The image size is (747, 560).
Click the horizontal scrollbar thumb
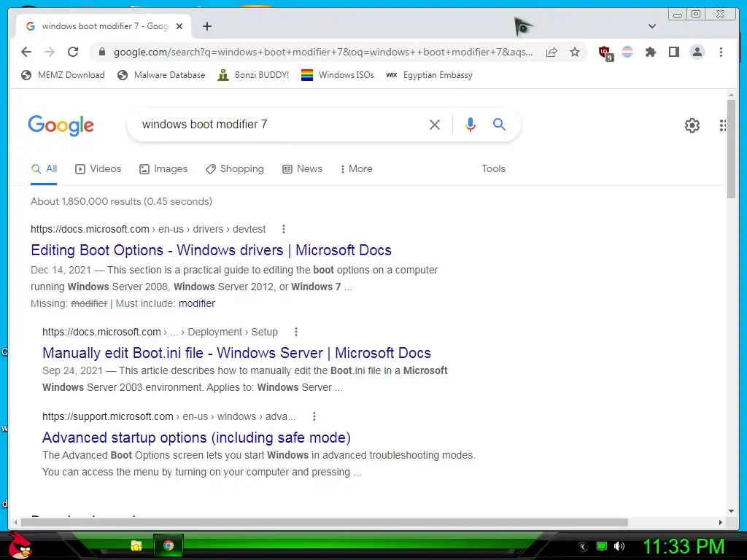click(324, 522)
